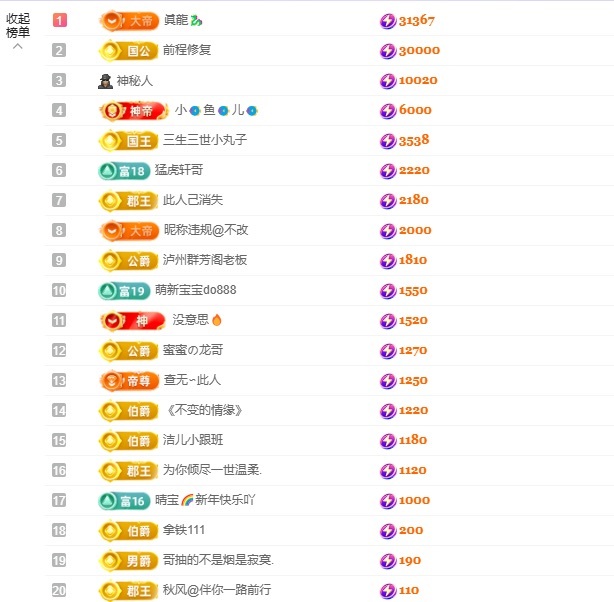
Task: Open user 三生三世小丸子's name
Action: click(205, 140)
